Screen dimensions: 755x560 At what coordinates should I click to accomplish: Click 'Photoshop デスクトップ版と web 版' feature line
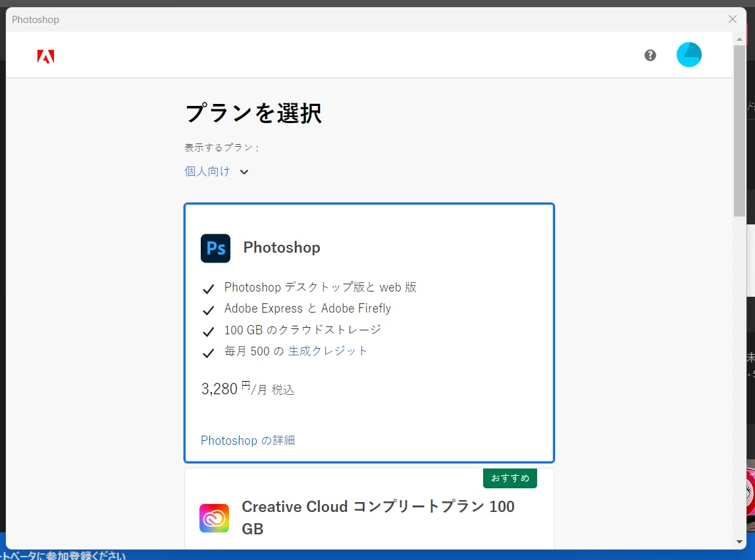tap(320, 288)
